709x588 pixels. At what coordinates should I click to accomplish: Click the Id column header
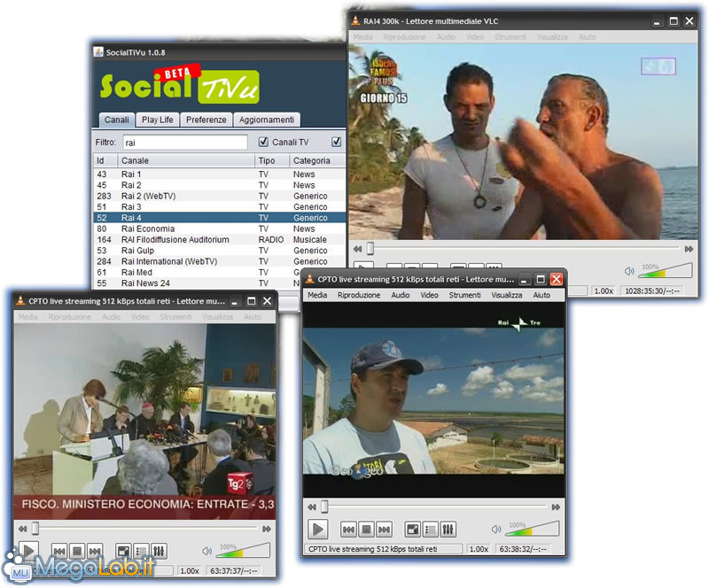pos(105,160)
